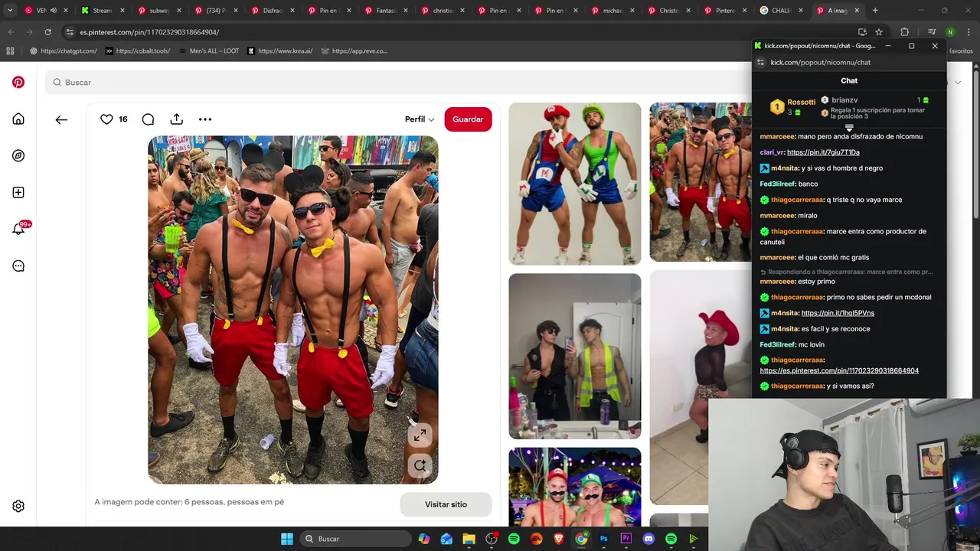The height and width of the screenshot is (551, 980).
Task: Go back with the pin's arrow
Action: pos(61,119)
